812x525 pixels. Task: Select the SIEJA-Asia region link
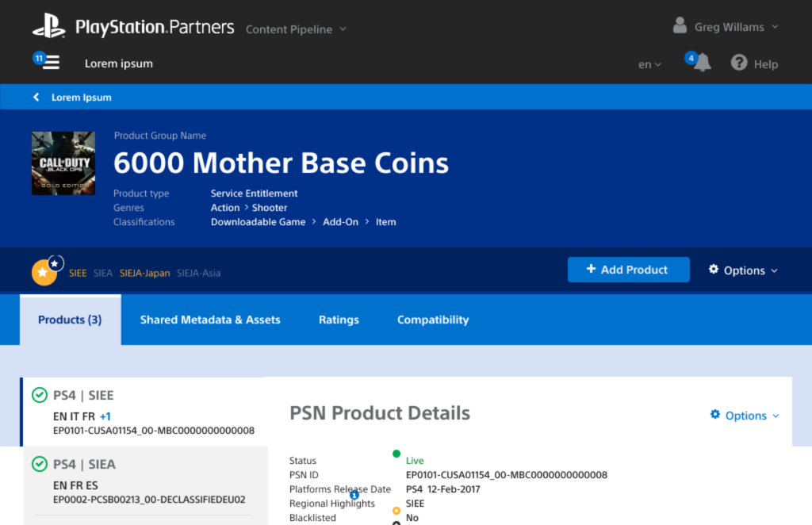[199, 273]
